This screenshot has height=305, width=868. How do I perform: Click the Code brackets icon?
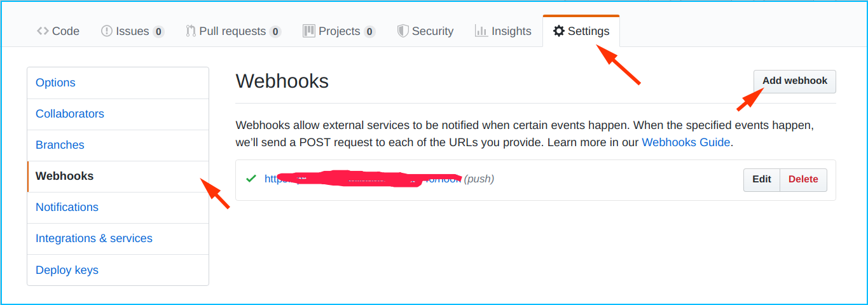43,31
